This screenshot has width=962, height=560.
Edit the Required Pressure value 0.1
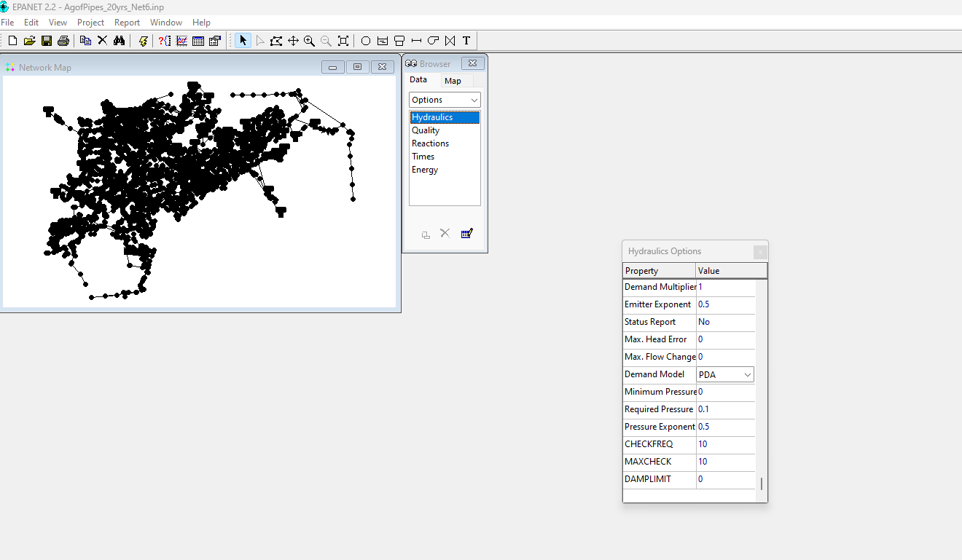tap(725, 409)
